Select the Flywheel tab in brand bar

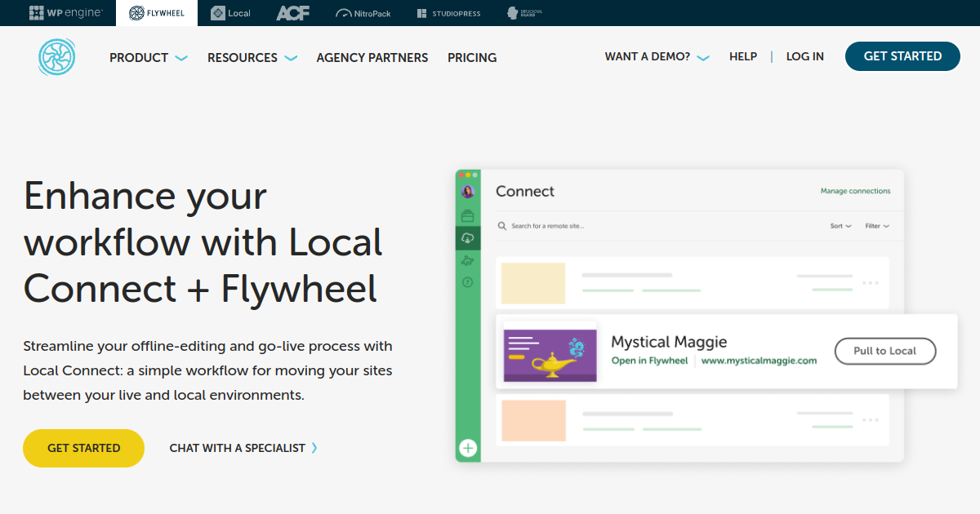pyautogui.click(x=157, y=13)
